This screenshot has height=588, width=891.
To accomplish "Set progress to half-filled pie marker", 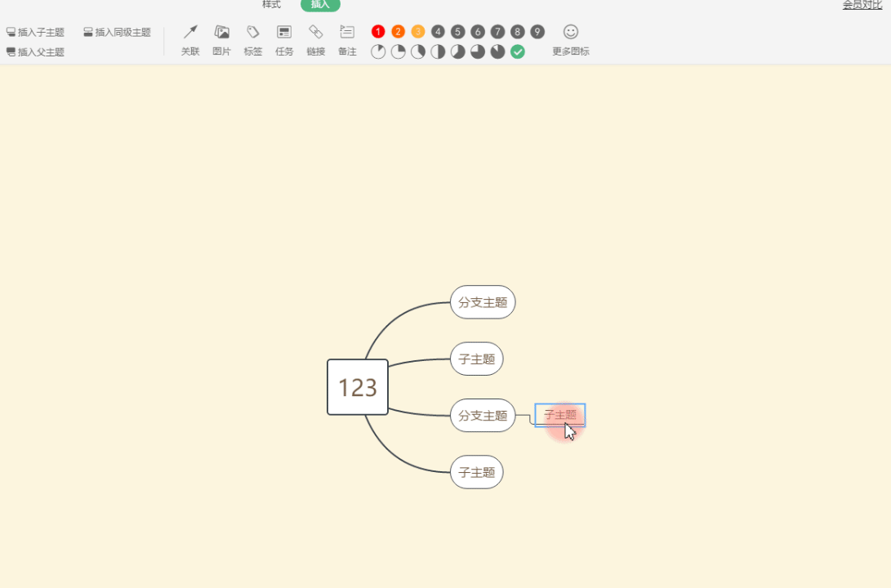I will [438, 52].
